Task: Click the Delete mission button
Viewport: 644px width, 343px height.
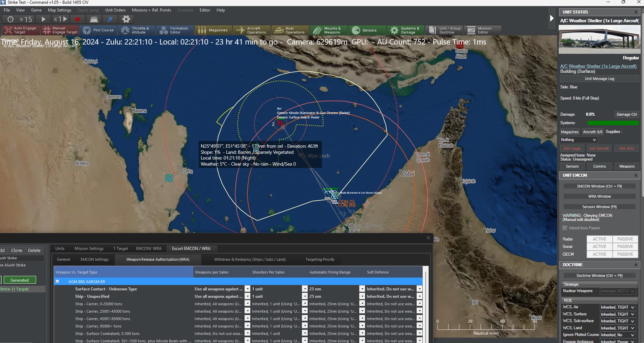Action: pyautogui.click(x=34, y=250)
